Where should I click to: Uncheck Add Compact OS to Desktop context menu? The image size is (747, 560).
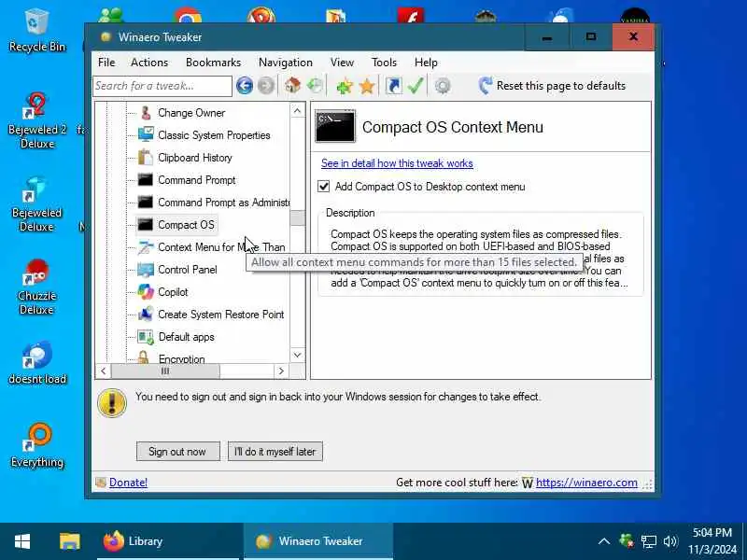pos(323,186)
